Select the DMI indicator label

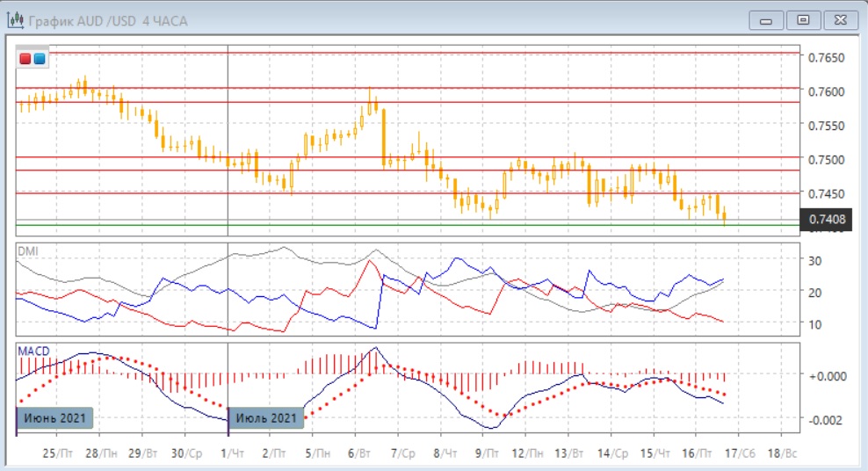click(x=28, y=251)
